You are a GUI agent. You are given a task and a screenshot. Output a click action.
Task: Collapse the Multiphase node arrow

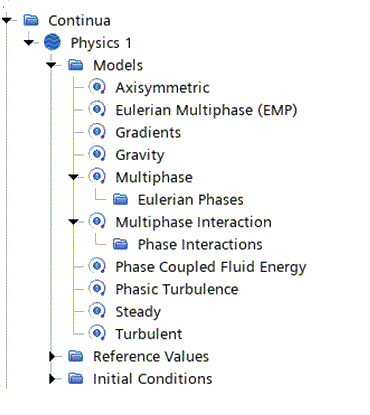click(73, 177)
